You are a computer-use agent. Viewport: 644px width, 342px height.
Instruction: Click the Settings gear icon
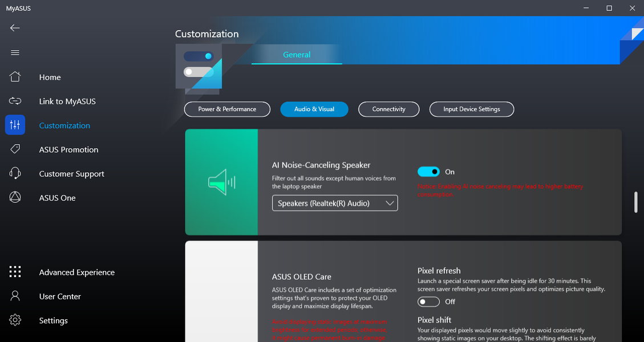click(x=15, y=320)
